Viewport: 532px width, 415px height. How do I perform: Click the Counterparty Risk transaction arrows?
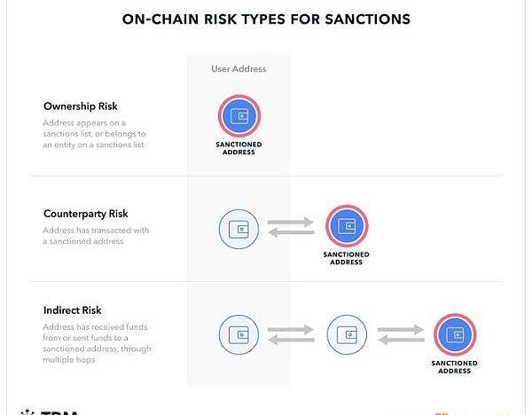[x=291, y=227]
